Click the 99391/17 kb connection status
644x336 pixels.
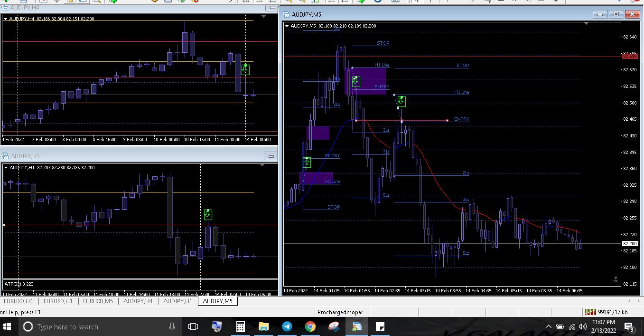tap(613, 312)
